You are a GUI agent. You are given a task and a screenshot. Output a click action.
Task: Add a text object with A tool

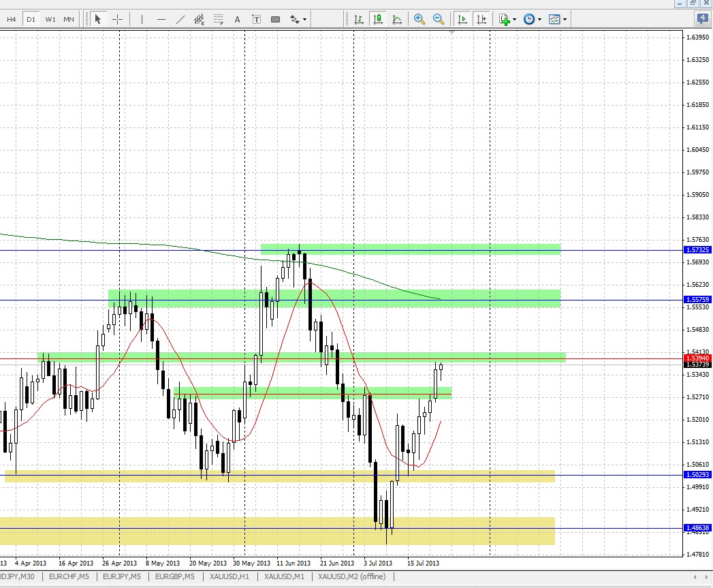click(x=237, y=19)
